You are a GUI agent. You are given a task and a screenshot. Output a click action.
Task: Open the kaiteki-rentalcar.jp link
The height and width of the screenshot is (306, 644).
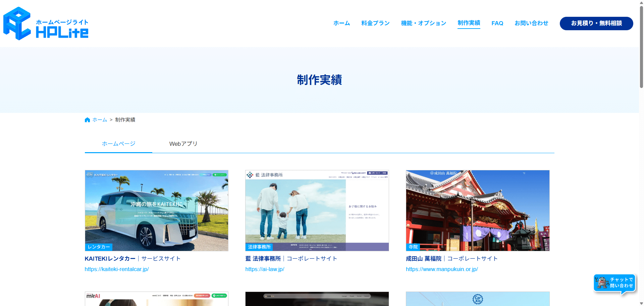tap(117, 269)
